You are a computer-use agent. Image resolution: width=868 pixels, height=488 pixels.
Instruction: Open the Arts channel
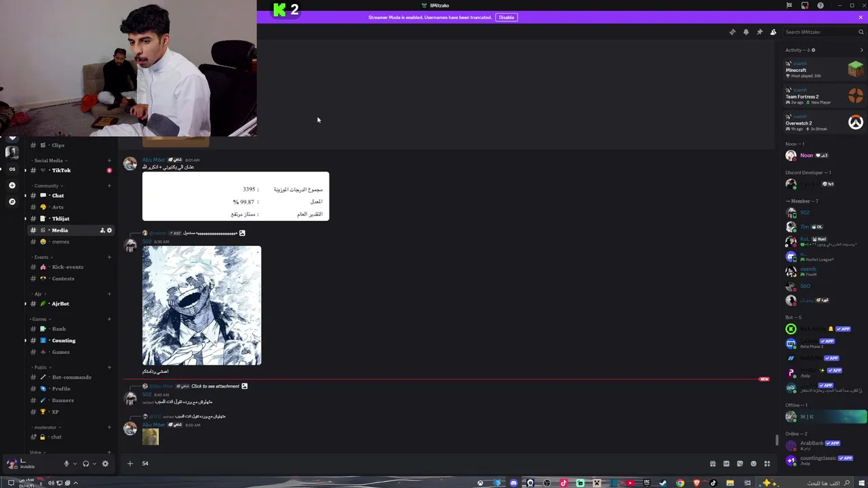(71, 207)
